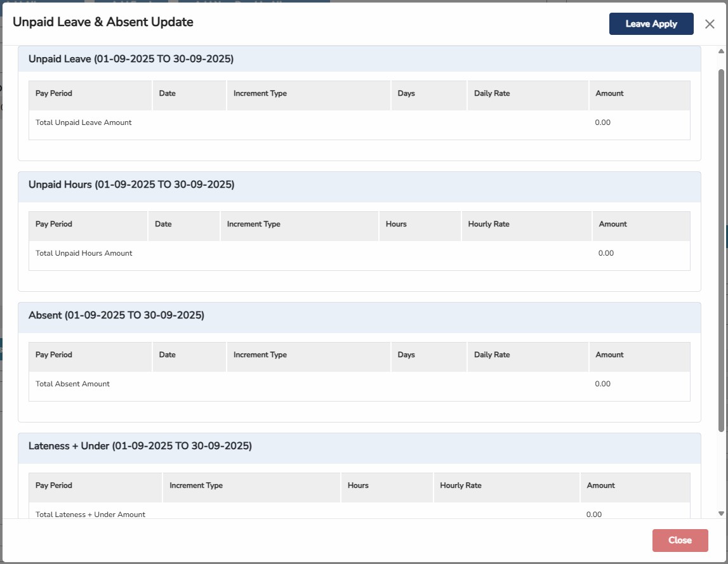Click Increment Type column in Unpaid Leave table
The height and width of the screenshot is (564, 728).
point(260,93)
